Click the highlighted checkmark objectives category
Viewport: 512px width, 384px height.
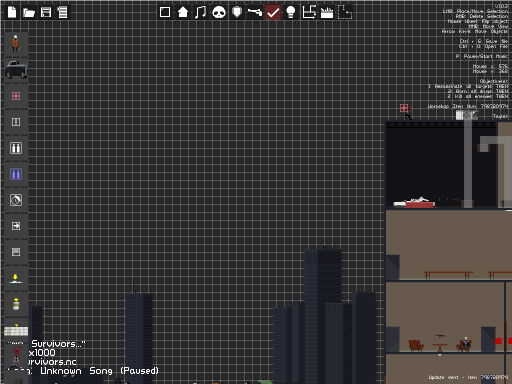coord(273,12)
